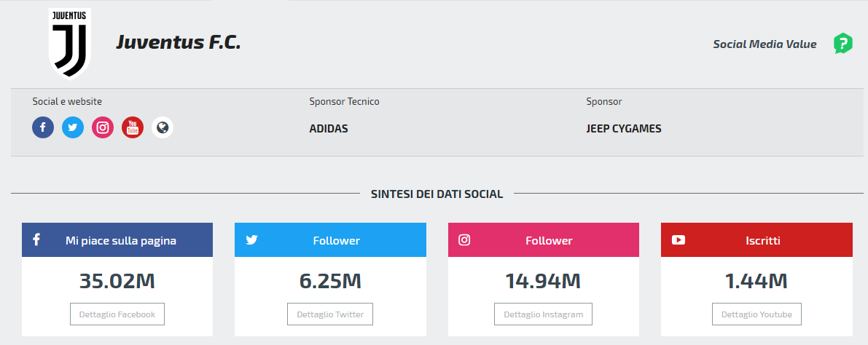
Task: Click the JEEP CYGAMES sponsor text
Action: click(624, 129)
